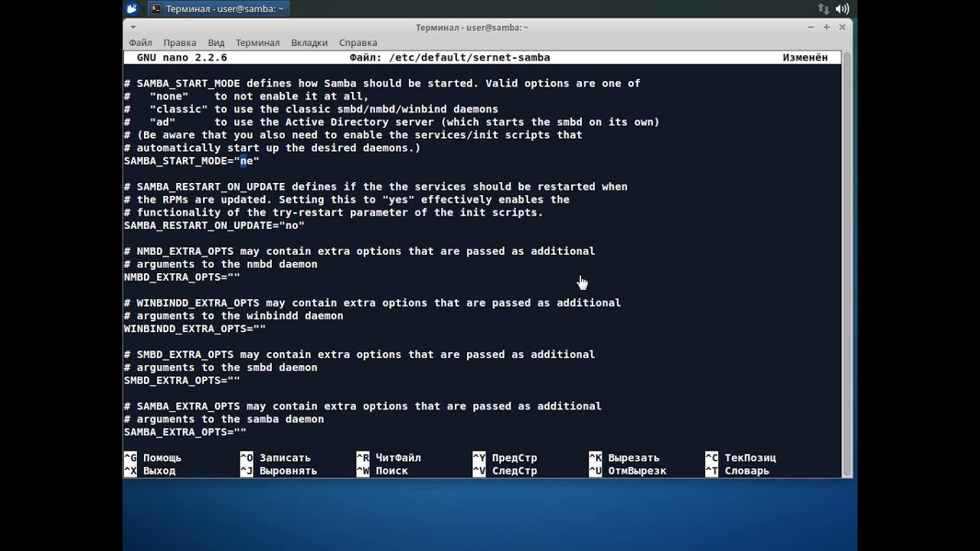Click the WINBINDD_EXTRA_OPTS="" line
This screenshot has width=980, height=551.
coord(195,329)
